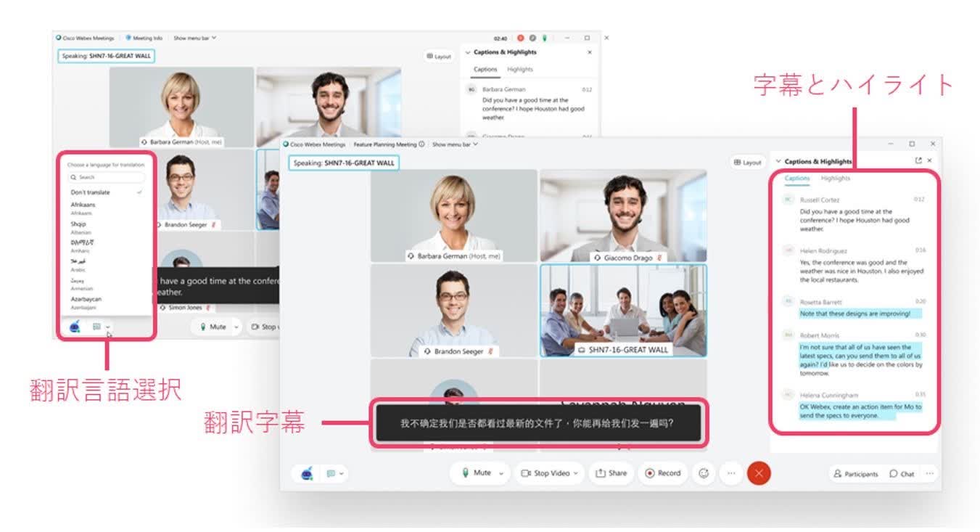Select Barbara German video tile in back window
Screen dimensions: 980x532
(x=181, y=107)
